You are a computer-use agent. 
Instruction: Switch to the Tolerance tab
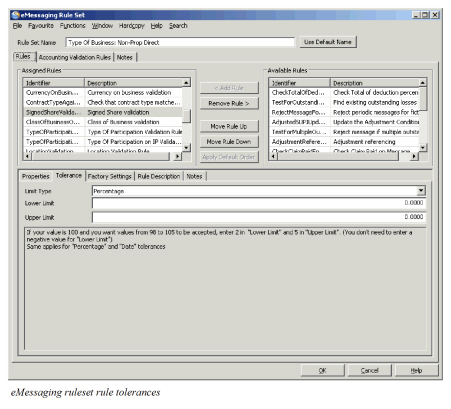coord(69,175)
